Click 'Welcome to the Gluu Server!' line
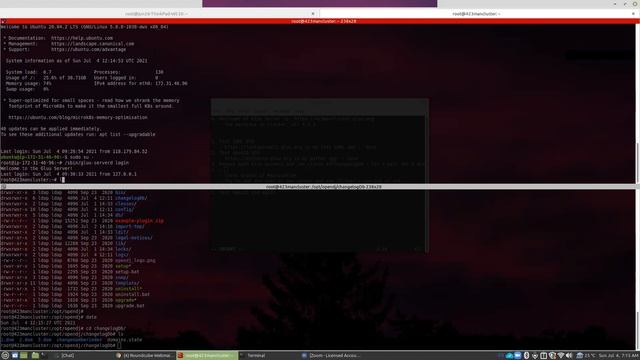This screenshot has width=640, height=360. tap(36, 168)
